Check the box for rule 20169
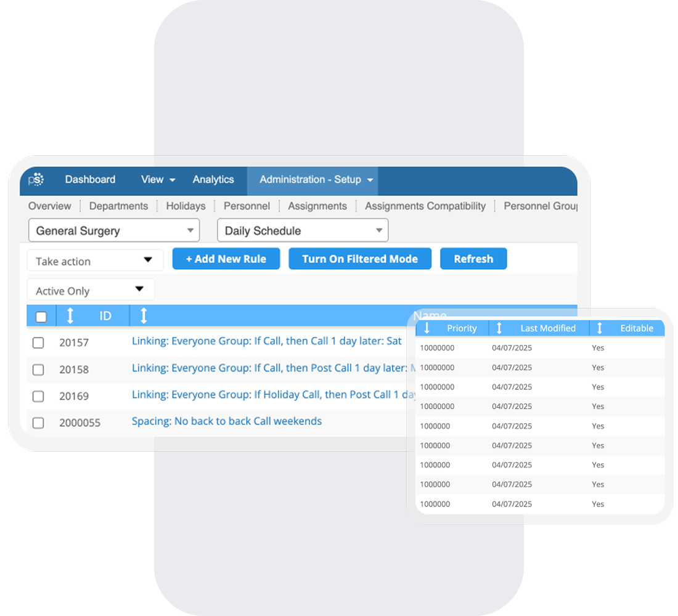Screen dimensions: 678x616 pyautogui.click(x=38, y=396)
